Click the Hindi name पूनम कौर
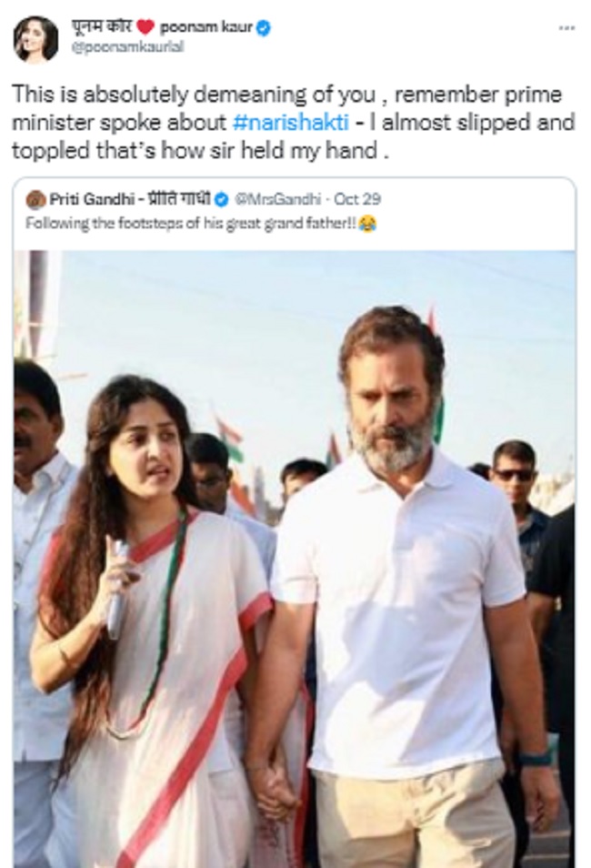 pos(101,27)
